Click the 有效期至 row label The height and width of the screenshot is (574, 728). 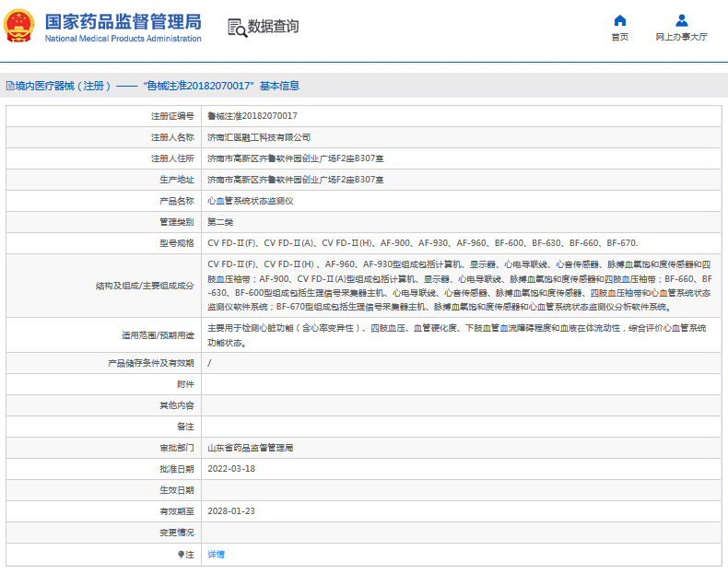pos(176,511)
